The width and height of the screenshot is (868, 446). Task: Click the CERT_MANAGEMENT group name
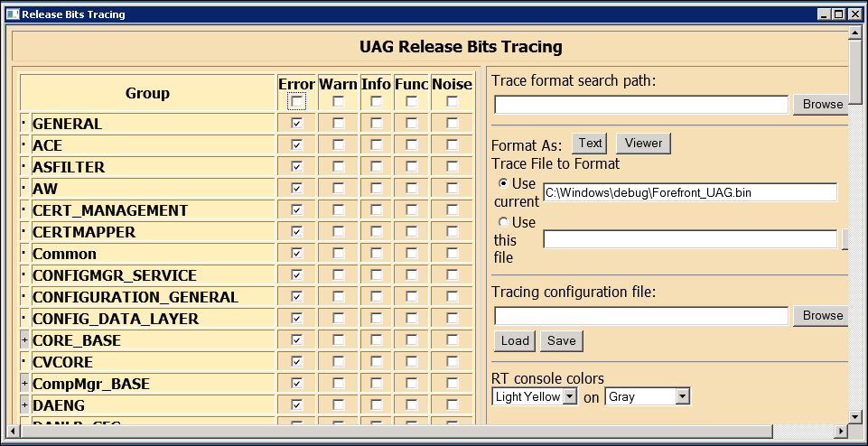click(x=110, y=211)
